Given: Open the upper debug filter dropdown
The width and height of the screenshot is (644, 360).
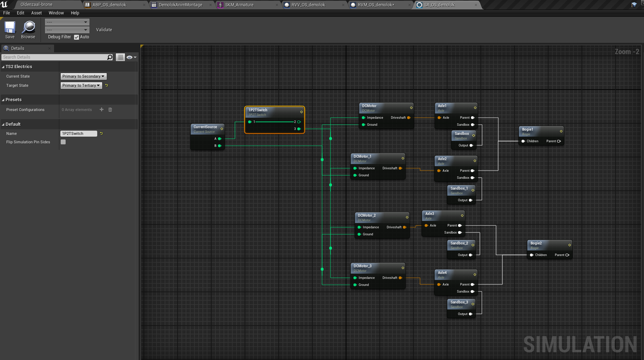Looking at the screenshot, I should (67, 22).
